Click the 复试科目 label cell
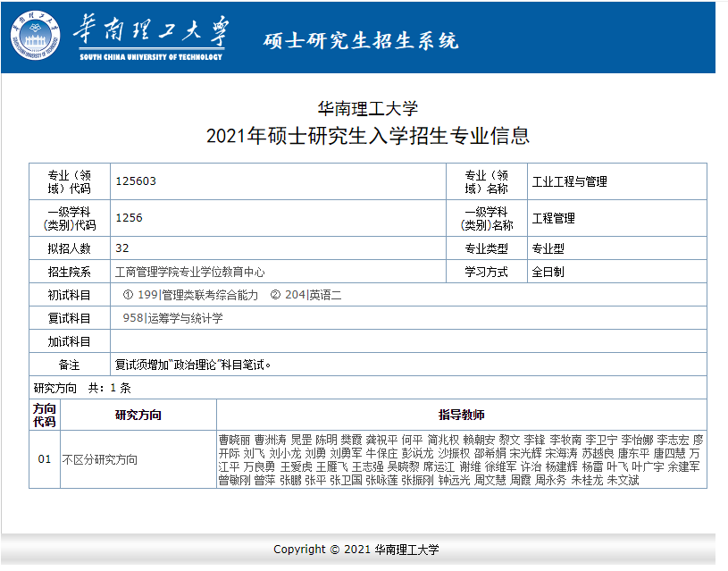The width and height of the screenshot is (728, 571). click(x=70, y=318)
